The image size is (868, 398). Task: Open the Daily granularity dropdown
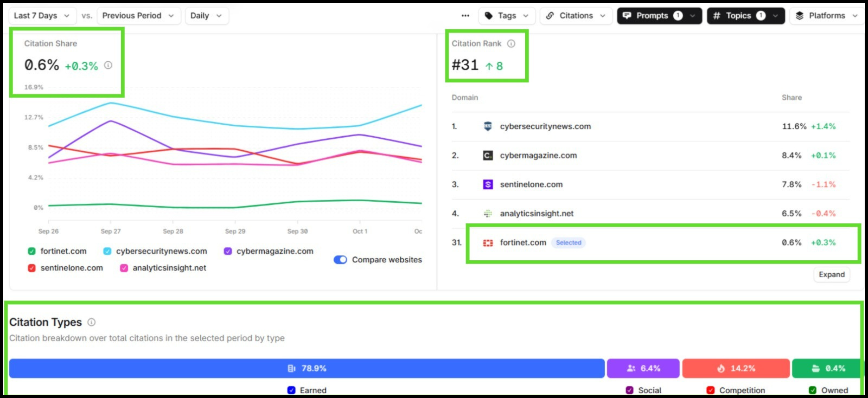point(206,15)
